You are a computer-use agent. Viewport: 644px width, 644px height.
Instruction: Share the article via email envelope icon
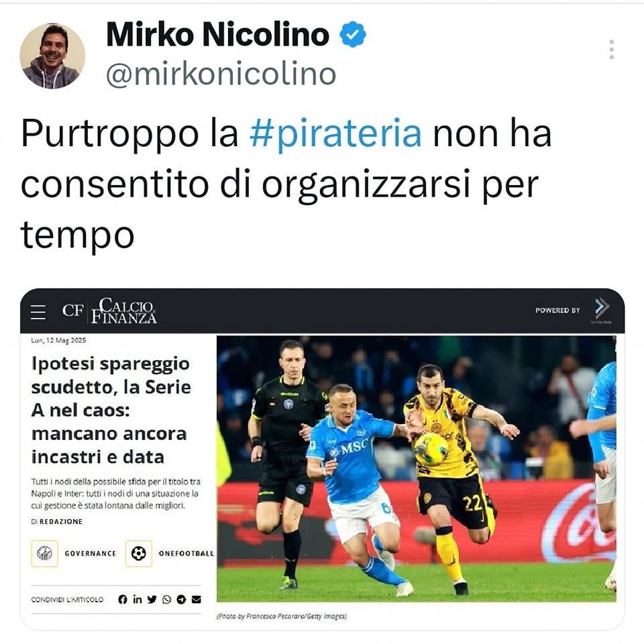pos(197,599)
